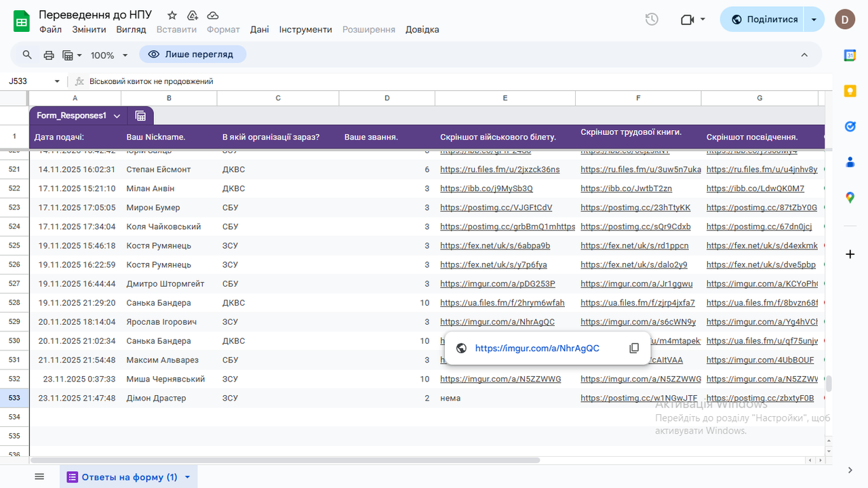Select column A header
Screen dimensions: 868x488
[x=75, y=98]
